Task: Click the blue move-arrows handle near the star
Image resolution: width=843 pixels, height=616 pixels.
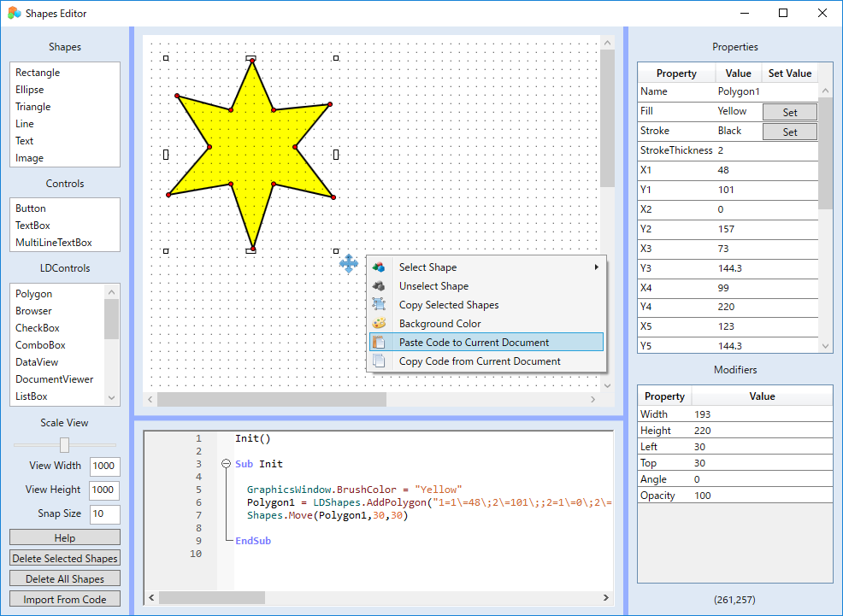Action: click(x=349, y=264)
